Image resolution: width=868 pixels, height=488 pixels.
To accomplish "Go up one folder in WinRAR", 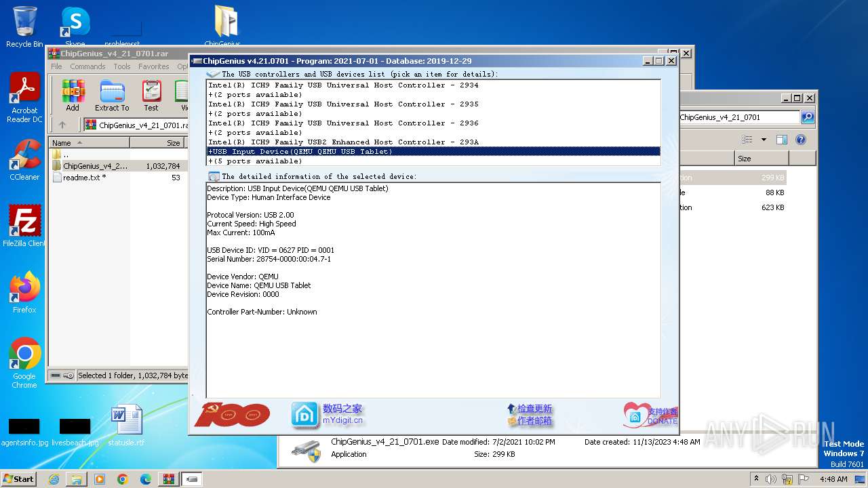I will pos(62,125).
